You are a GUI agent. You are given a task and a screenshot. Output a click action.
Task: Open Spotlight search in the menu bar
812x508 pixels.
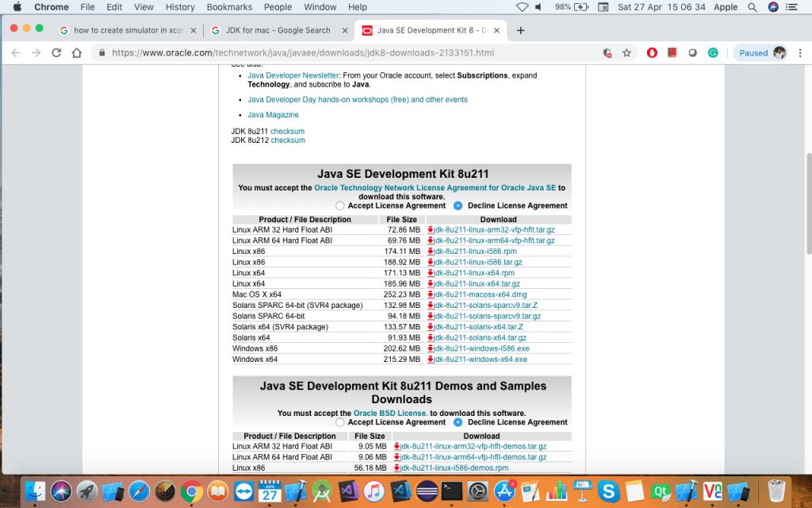tap(752, 7)
